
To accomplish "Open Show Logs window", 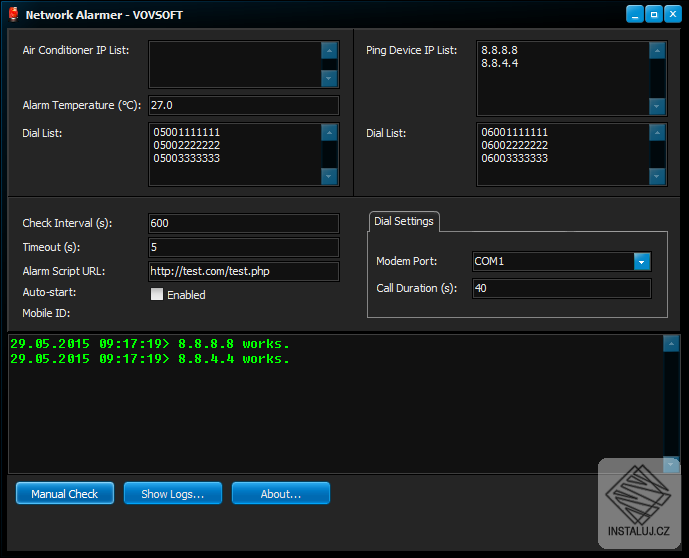I will (x=173, y=493).
